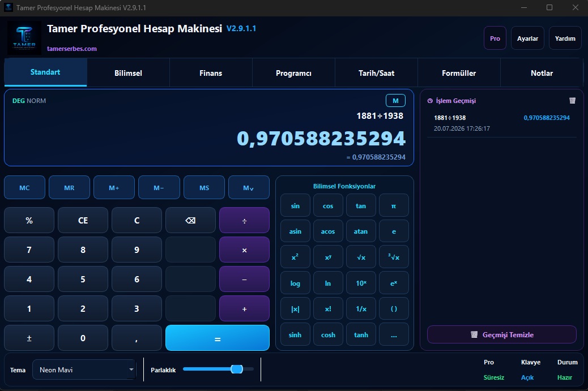Click the backspace delete key icon

click(x=190, y=220)
